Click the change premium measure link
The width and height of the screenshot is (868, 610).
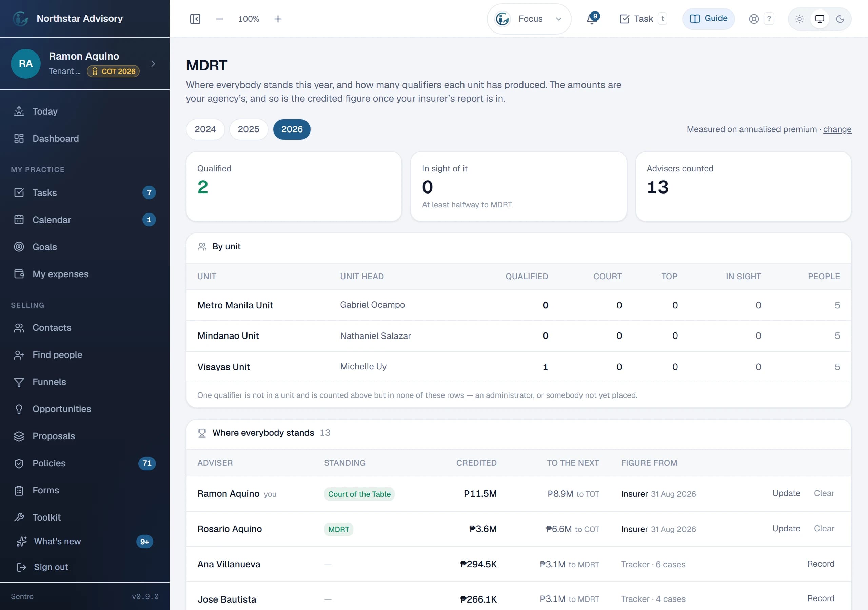(x=837, y=130)
